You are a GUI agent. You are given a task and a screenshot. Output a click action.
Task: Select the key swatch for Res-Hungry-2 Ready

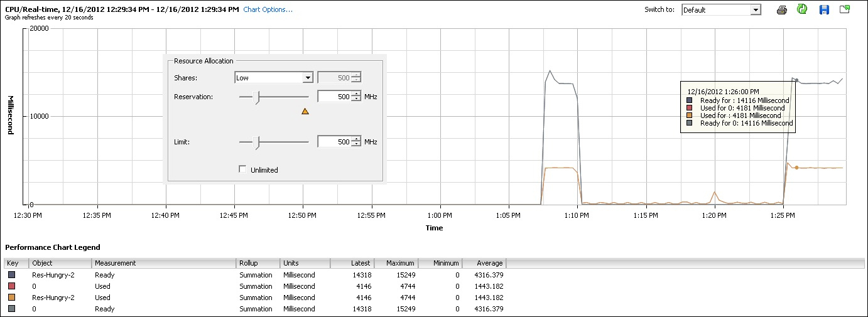[11, 275]
